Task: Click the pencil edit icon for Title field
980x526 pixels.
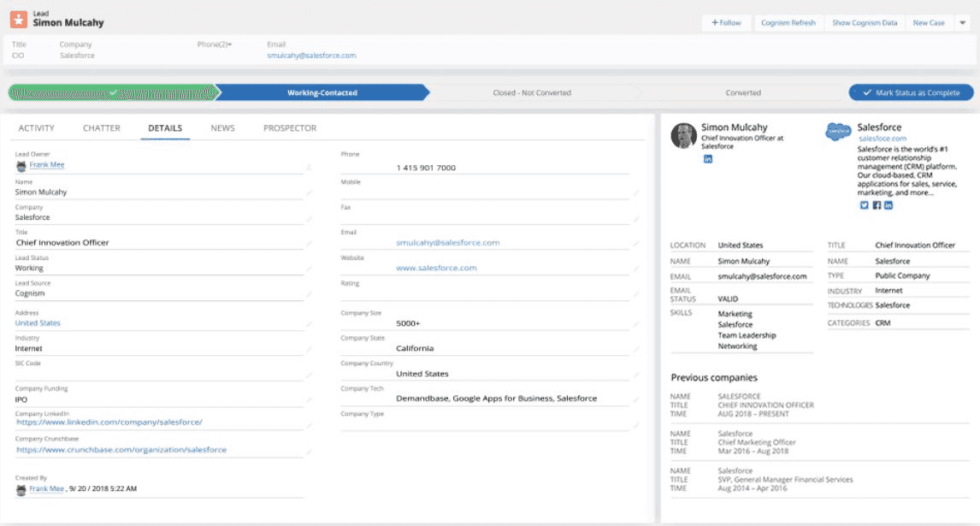Action: [309, 243]
